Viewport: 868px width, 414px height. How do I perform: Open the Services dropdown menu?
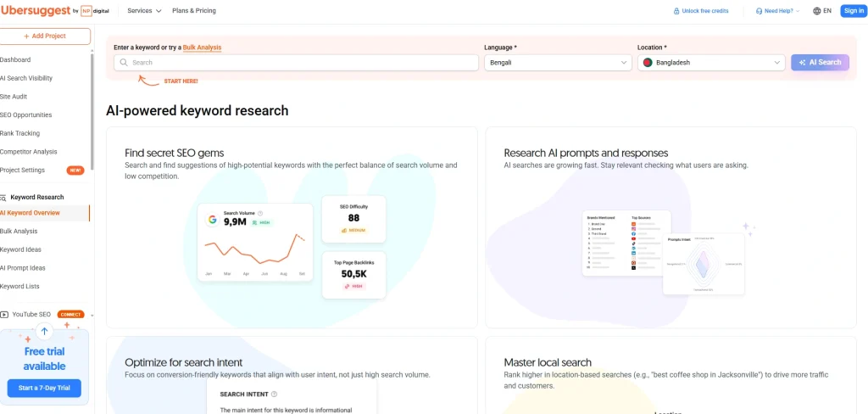pos(144,10)
